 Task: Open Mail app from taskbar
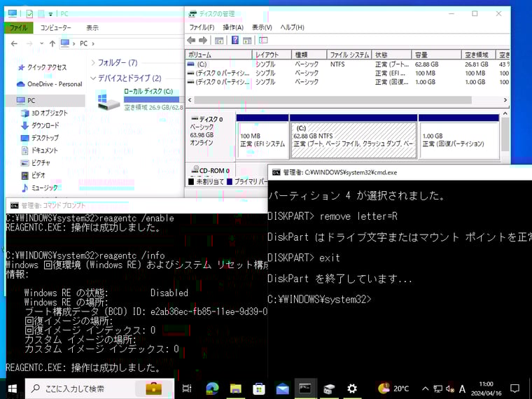click(282, 388)
